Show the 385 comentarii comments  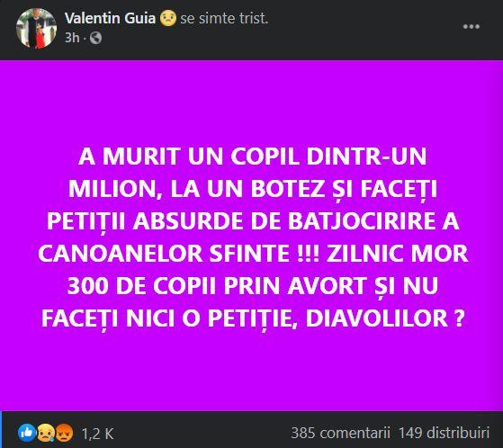tap(340, 433)
